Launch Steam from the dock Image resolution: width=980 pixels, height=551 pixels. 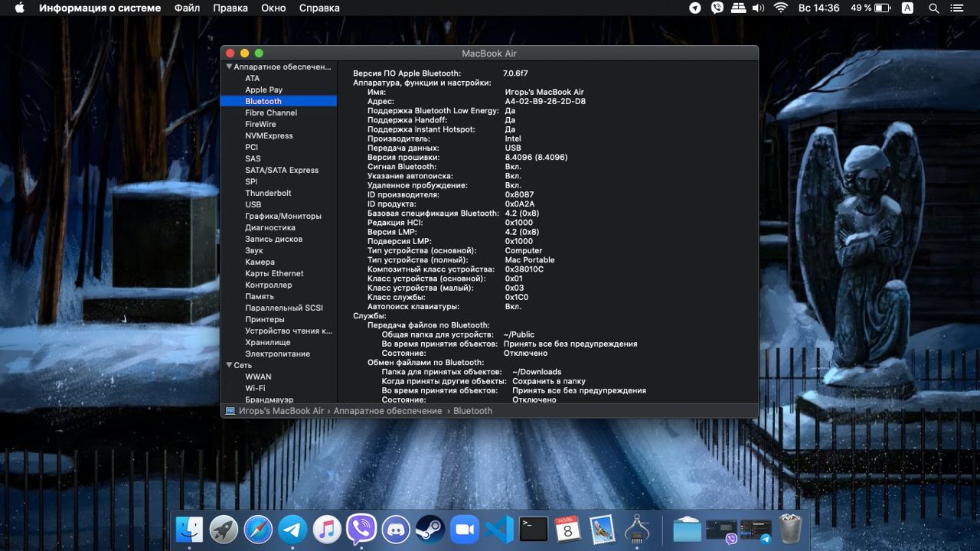coord(430,529)
